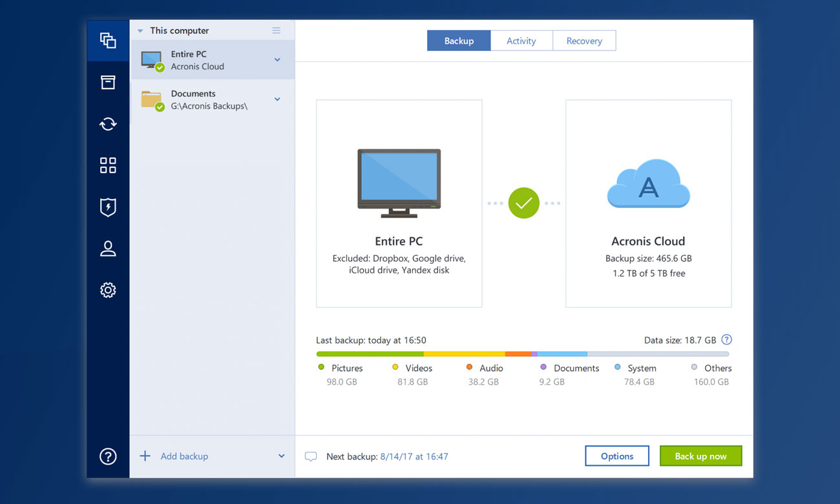Click the Audio legend dot
The height and width of the screenshot is (504, 840).
470,367
